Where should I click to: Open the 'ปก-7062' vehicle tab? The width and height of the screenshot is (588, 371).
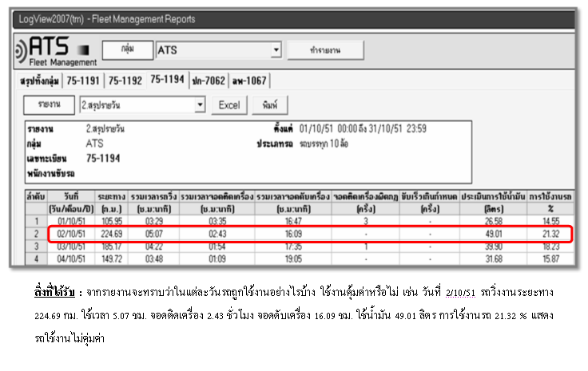click(x=208, y=80)
